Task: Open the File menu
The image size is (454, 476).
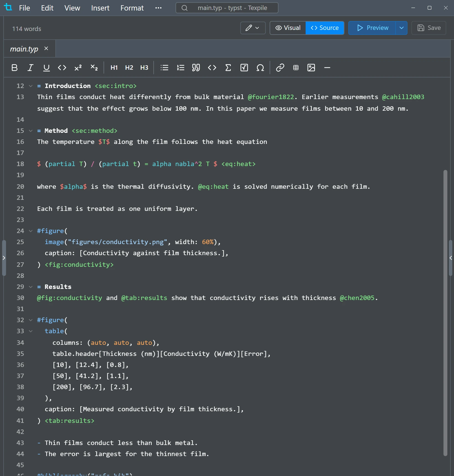Action: [24, 8]
